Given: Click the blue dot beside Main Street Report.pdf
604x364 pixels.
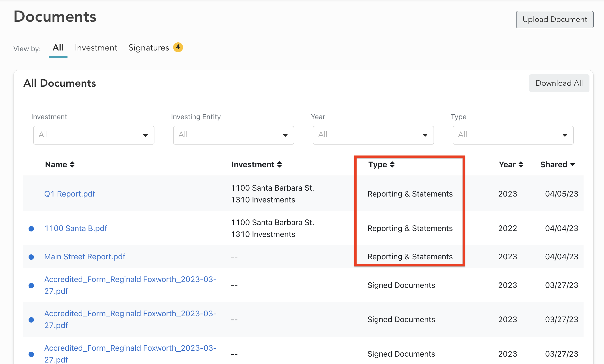Looking at the screenshot, I should (31, 257).
